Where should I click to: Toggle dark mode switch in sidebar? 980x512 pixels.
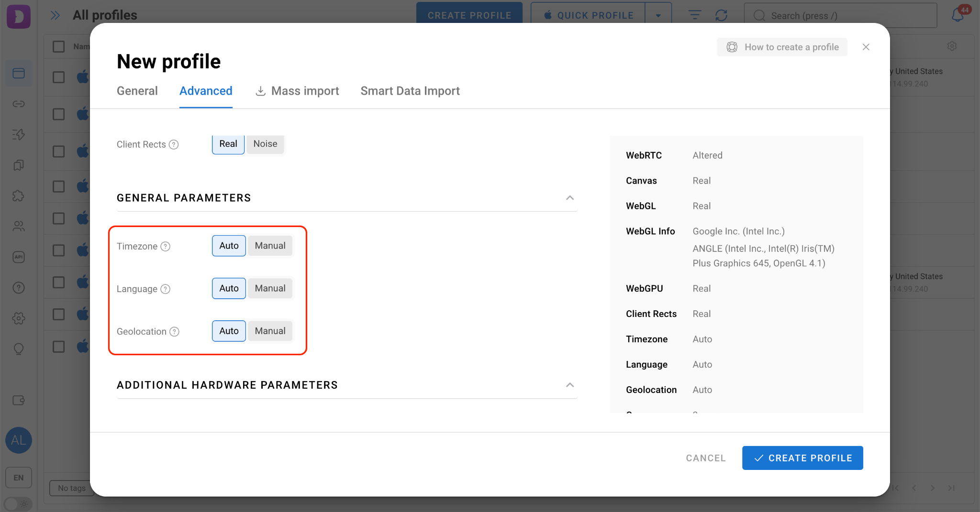(18, 504)
